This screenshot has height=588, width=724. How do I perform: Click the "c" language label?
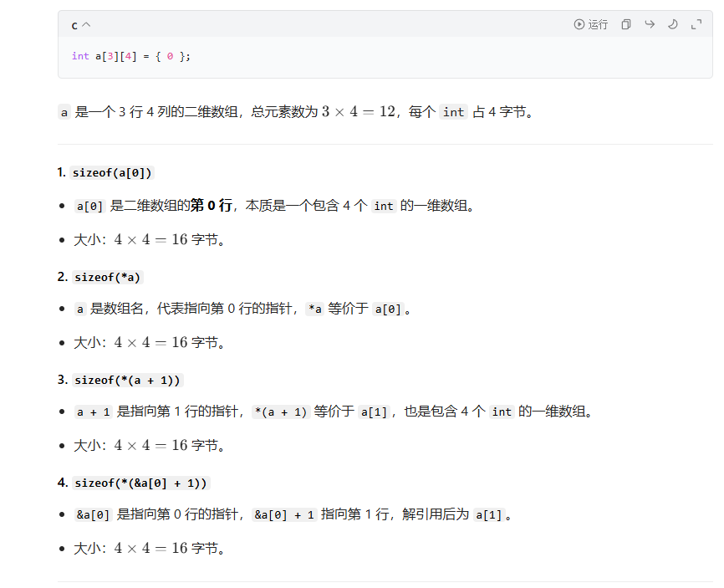pos(73,25)
